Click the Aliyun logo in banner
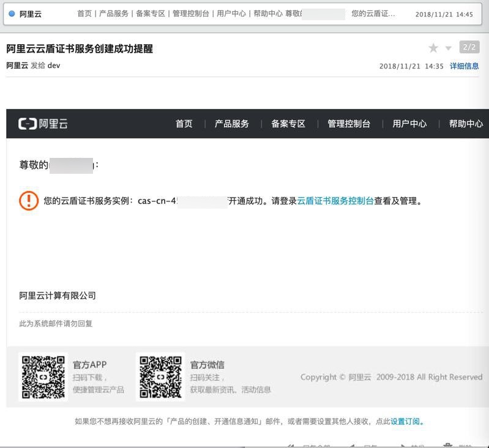Viewport: 489px width, 448px height. 43,124
